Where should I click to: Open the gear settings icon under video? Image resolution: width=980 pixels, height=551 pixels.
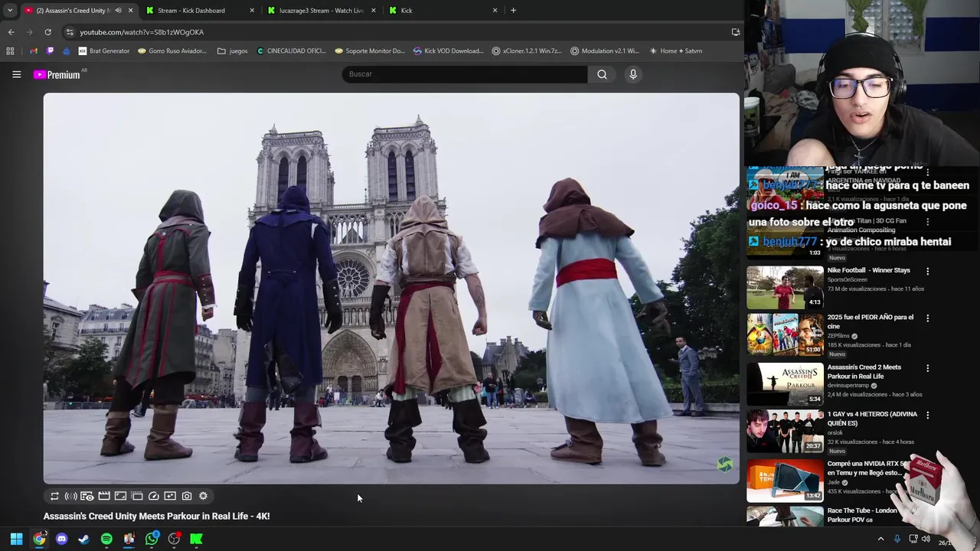tap(203, 496)
